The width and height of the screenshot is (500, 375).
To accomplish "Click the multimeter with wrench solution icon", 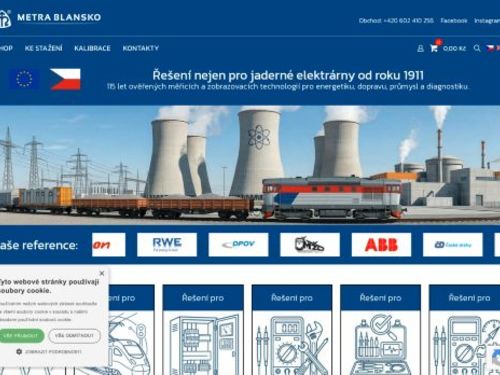I will (x=292, y=343).
